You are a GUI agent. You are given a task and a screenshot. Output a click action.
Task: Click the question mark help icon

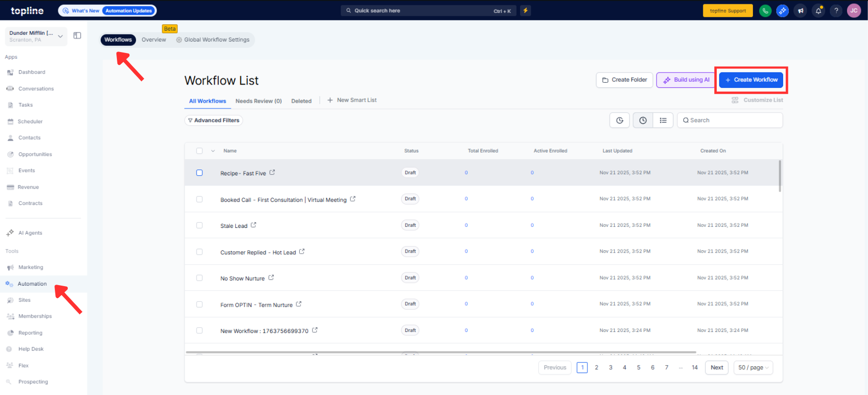point(836,11)
